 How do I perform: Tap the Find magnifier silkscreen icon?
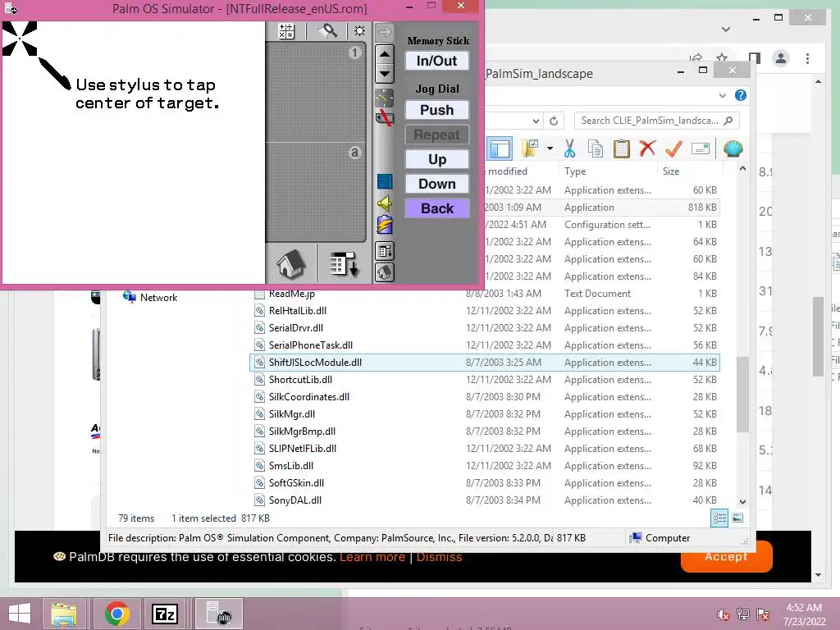(328, 31)
